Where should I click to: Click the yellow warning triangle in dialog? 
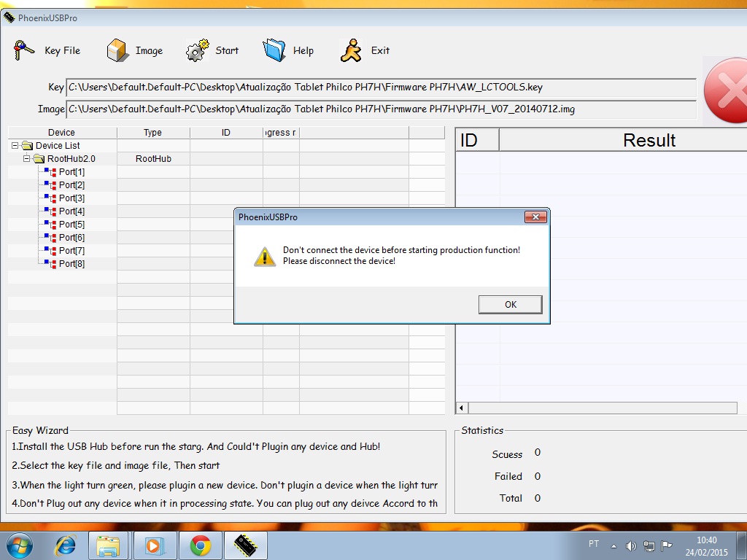[x=264, y=256]
